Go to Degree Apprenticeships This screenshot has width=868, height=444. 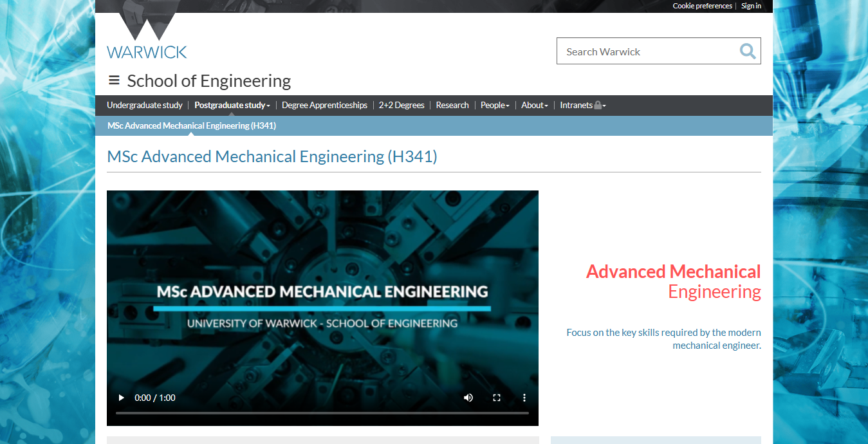(324, 106)
